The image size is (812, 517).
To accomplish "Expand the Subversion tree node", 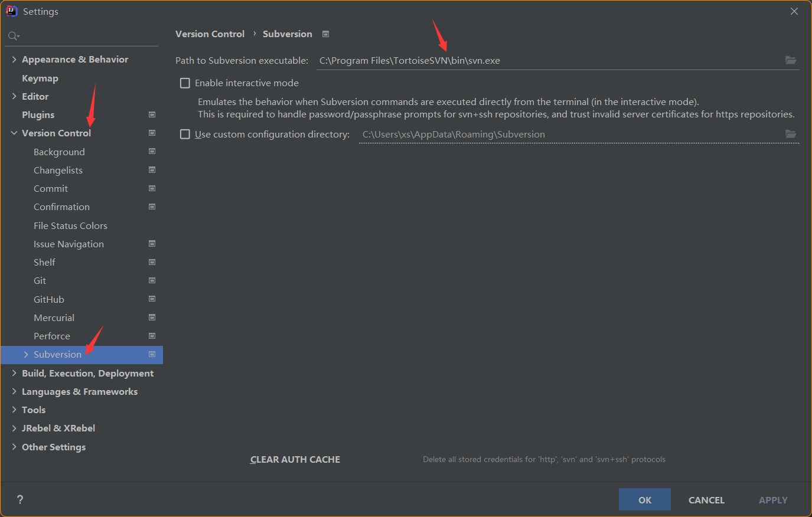I will (x=26, y=354).
